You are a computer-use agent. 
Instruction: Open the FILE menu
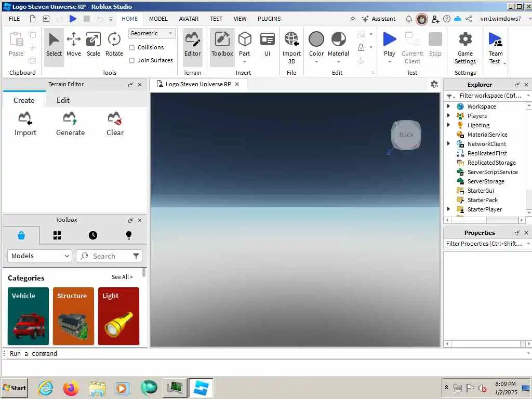[14, 19]
